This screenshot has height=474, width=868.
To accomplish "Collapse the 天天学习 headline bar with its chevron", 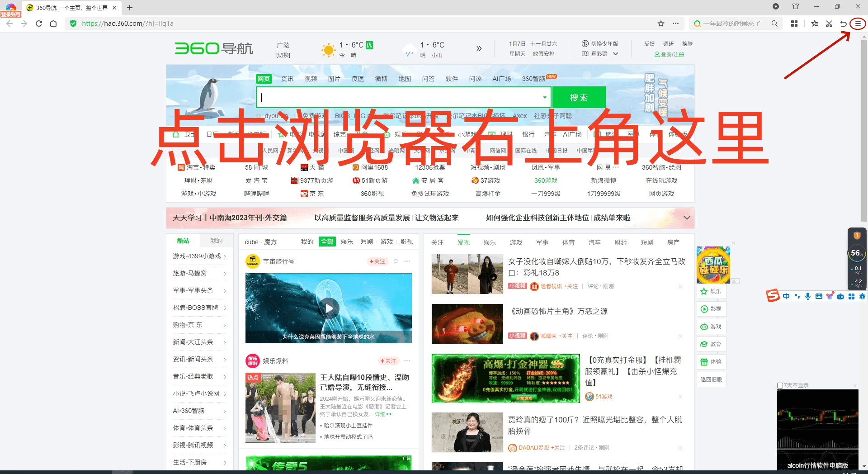I will point(686,218).
